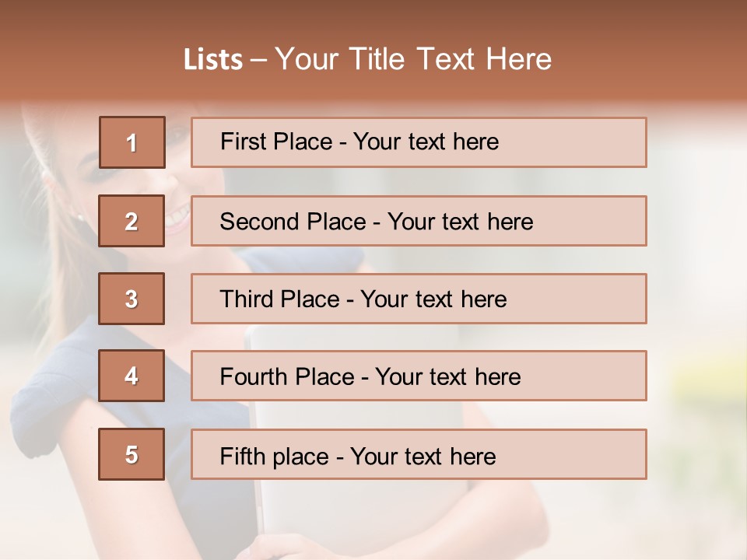
Task: Click the bold word Lists in title
Action: (213, 60)
